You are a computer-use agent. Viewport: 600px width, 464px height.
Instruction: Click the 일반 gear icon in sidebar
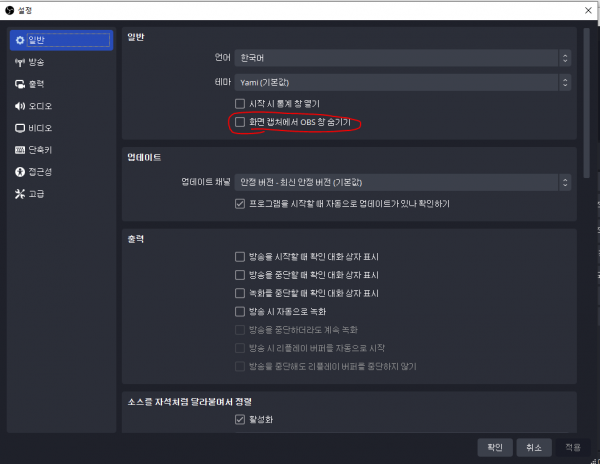click(x=20, y=40)
